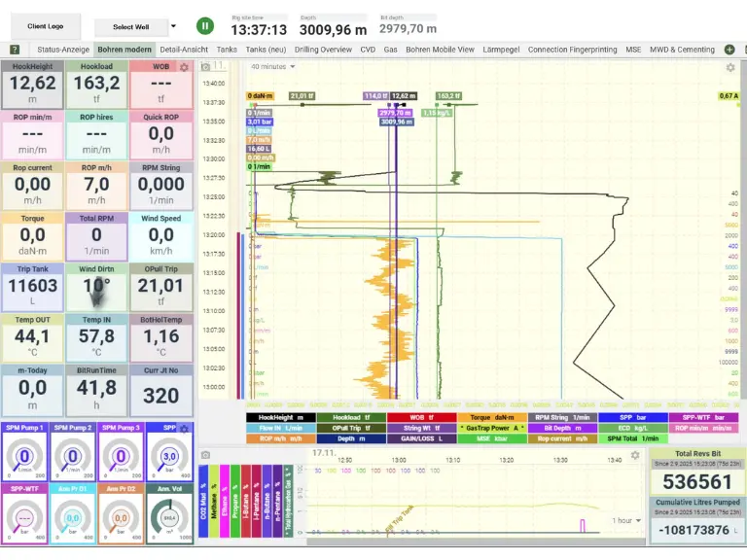Open pump gauges panel settings gear

184,428
